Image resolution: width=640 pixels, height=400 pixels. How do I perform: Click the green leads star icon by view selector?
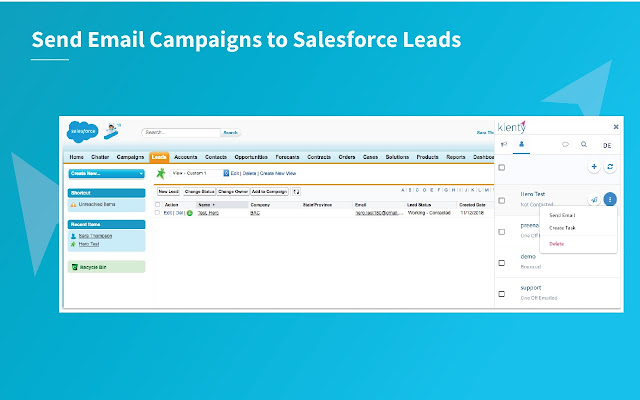[161, 173]
